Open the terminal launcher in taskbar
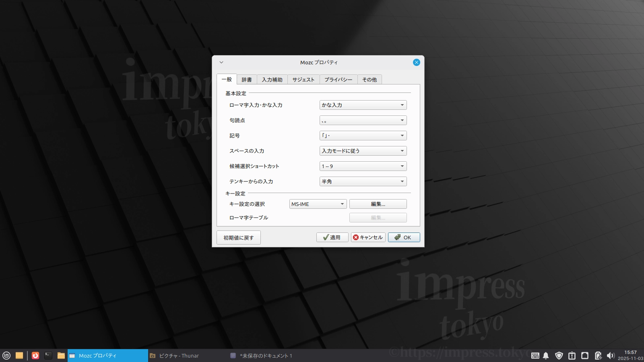644x362 pixels. 48,356
